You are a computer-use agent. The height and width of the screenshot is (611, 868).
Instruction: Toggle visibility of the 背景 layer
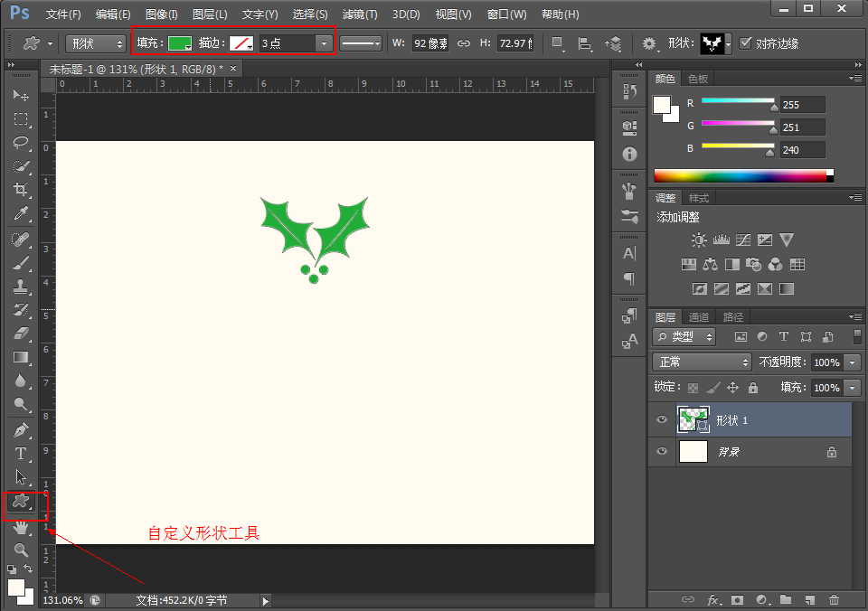click(x=662, y=452)
